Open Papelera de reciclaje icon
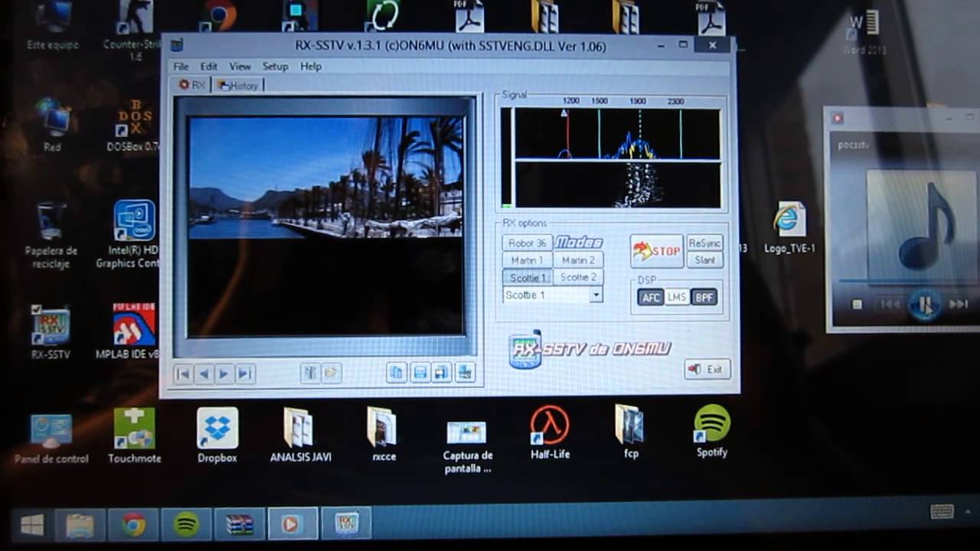Screen dimensions: 980x551 pyautogui.click(x=51, y=236)
